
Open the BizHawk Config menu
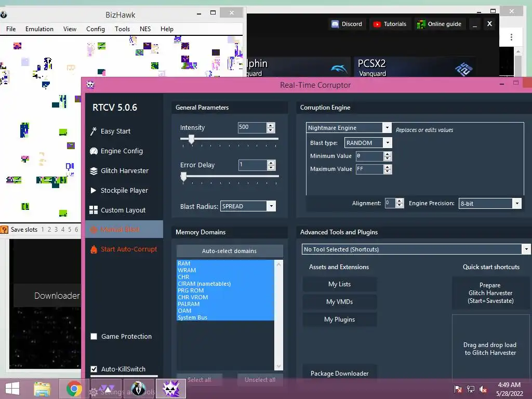pos(96,29)
